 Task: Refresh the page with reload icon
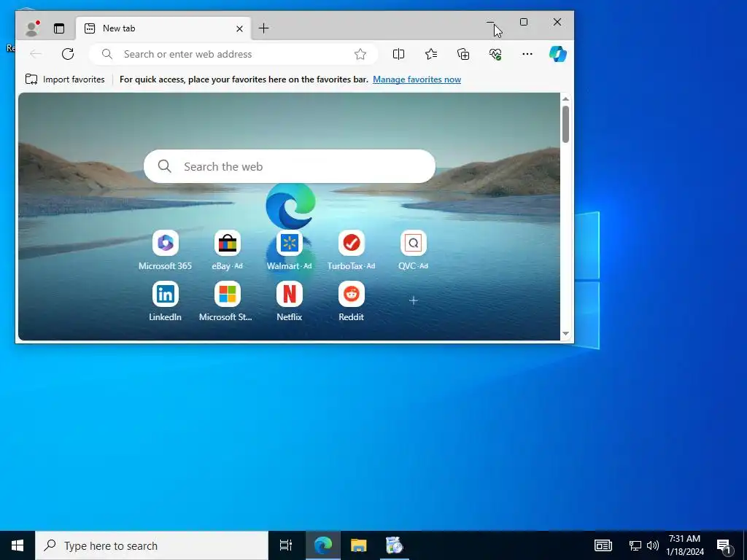(68, 54)
